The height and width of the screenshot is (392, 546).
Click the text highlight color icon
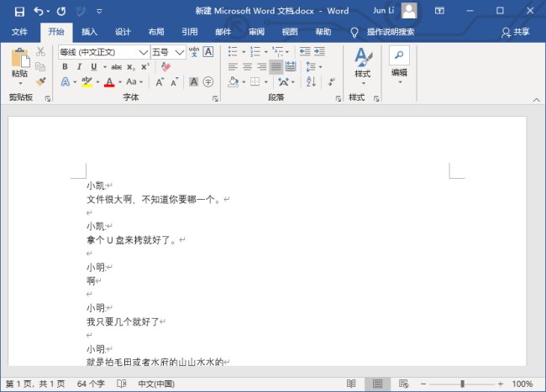86,82
